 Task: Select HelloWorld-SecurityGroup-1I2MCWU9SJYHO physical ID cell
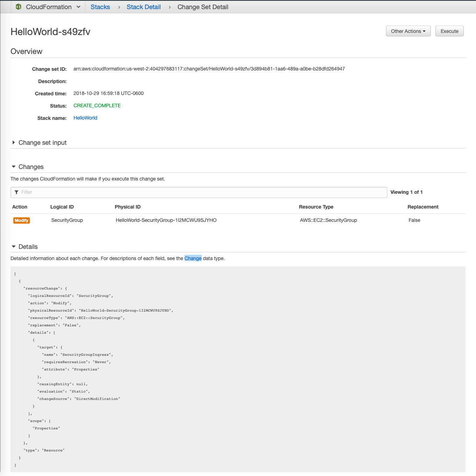click(166, 220)
